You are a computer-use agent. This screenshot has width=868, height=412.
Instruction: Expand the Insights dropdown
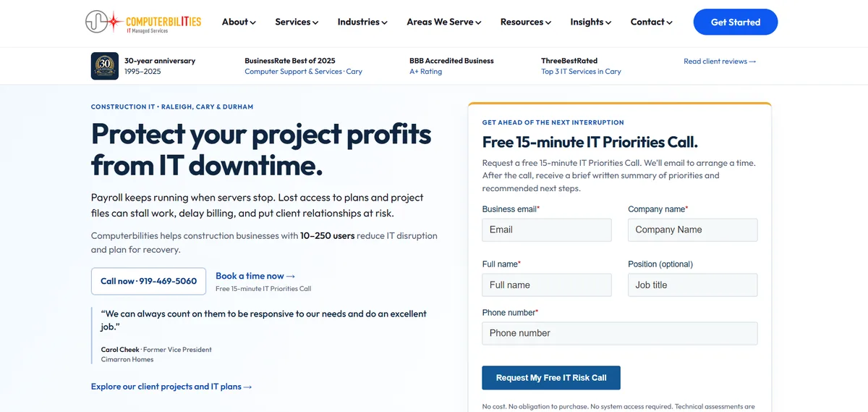591,22
